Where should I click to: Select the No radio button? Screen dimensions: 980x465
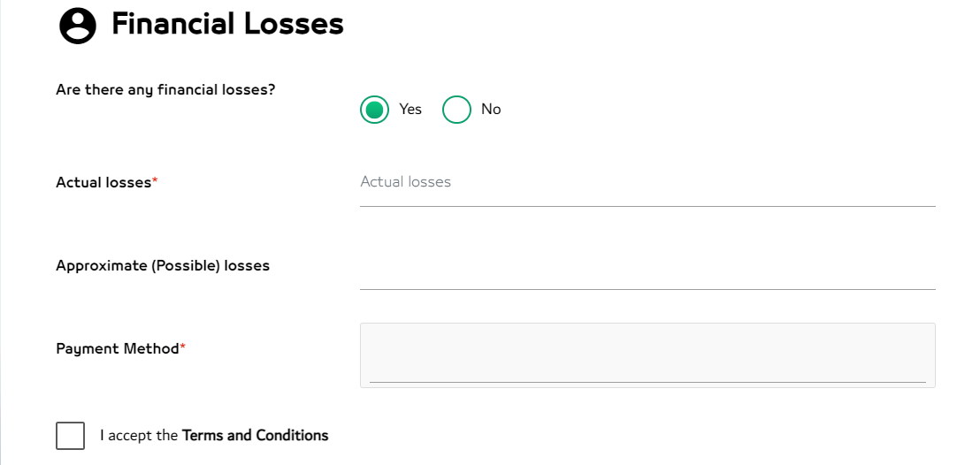pos(456,110)
